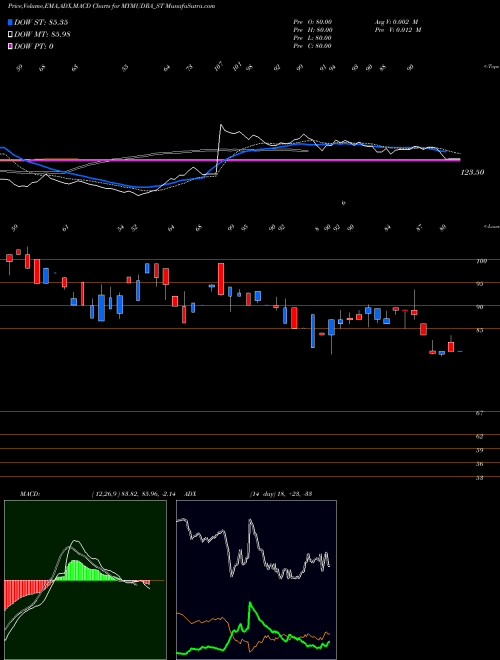Click the 62 axis label
Image resolution: width=500 pixels, height=660 pixels.
tap(479, 436)
